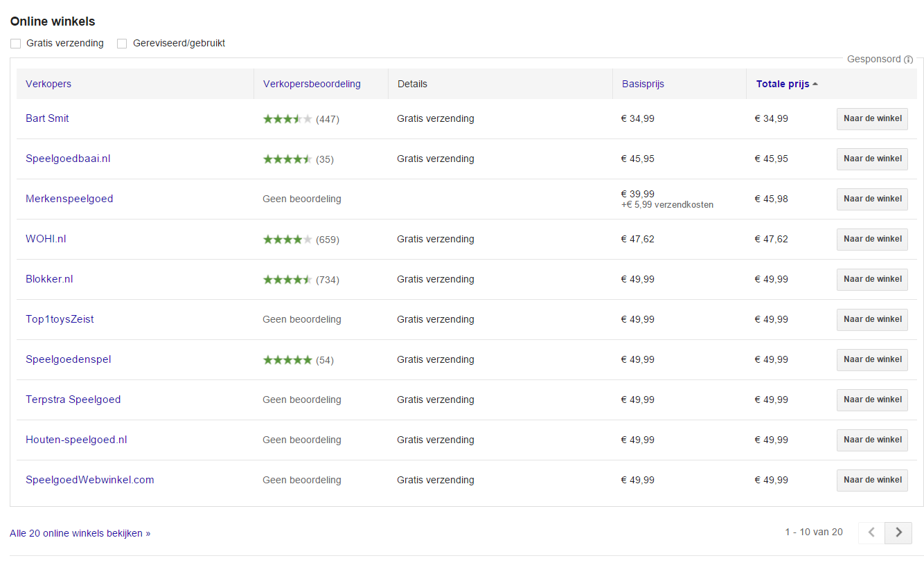Open Houten-speelgoed.nl seller link
924x565 pixels.
point(76,440)
